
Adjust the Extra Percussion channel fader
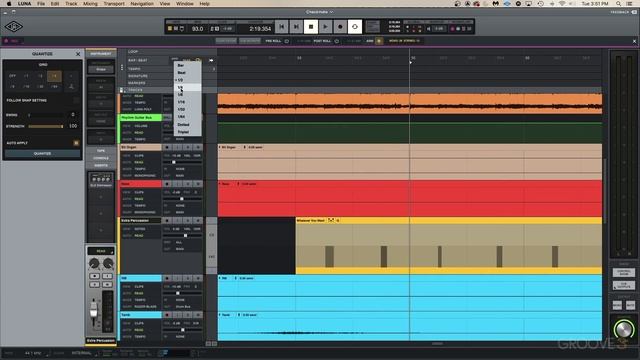(x=94, y=309)
